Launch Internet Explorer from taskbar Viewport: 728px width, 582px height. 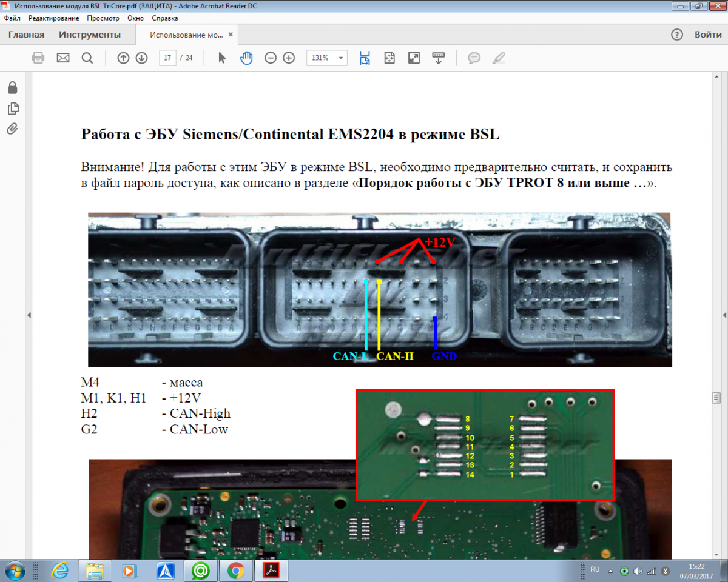pos(59,570)
